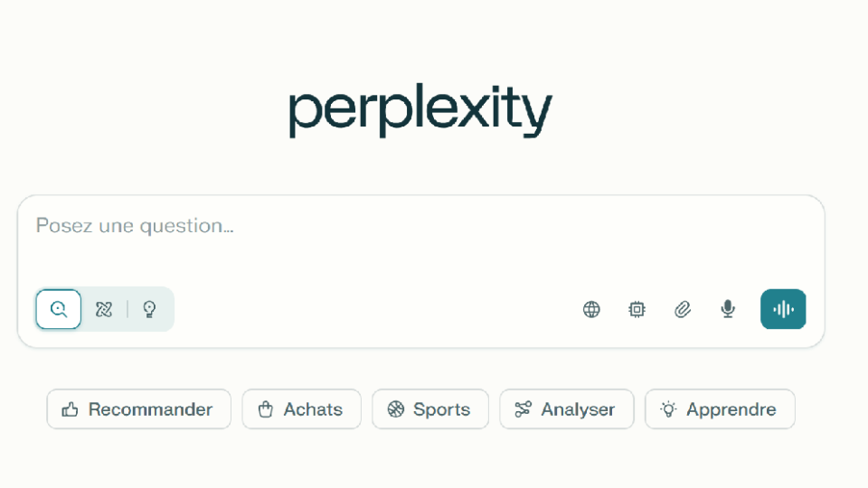Switch to the Labs lightbulb mode
868x488 pixels.
(150, 309)
